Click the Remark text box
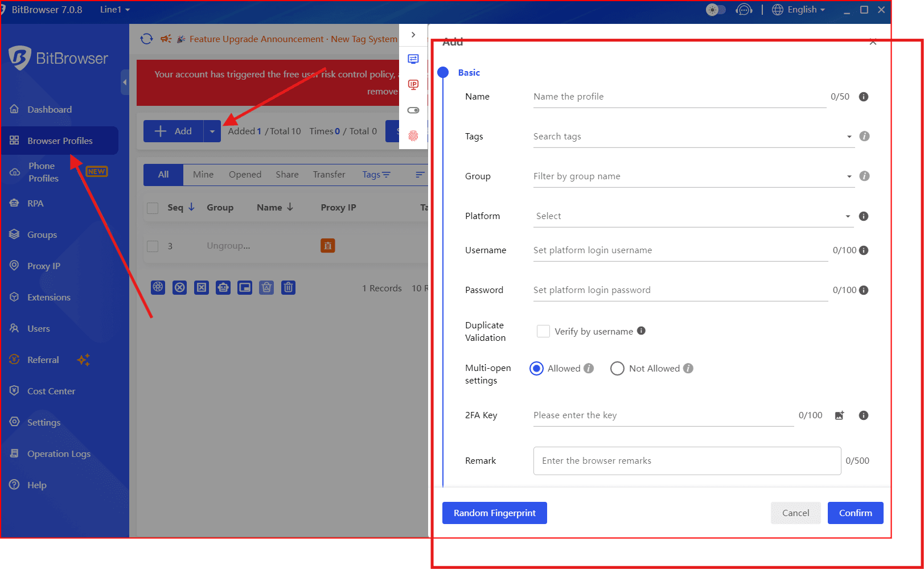Viewport: 924px width, 569px height. 687,461
